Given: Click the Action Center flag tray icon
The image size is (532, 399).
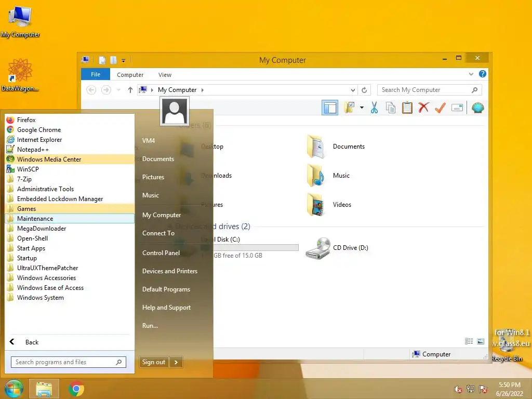Looking at the screenshot, I should coord(483,389).
